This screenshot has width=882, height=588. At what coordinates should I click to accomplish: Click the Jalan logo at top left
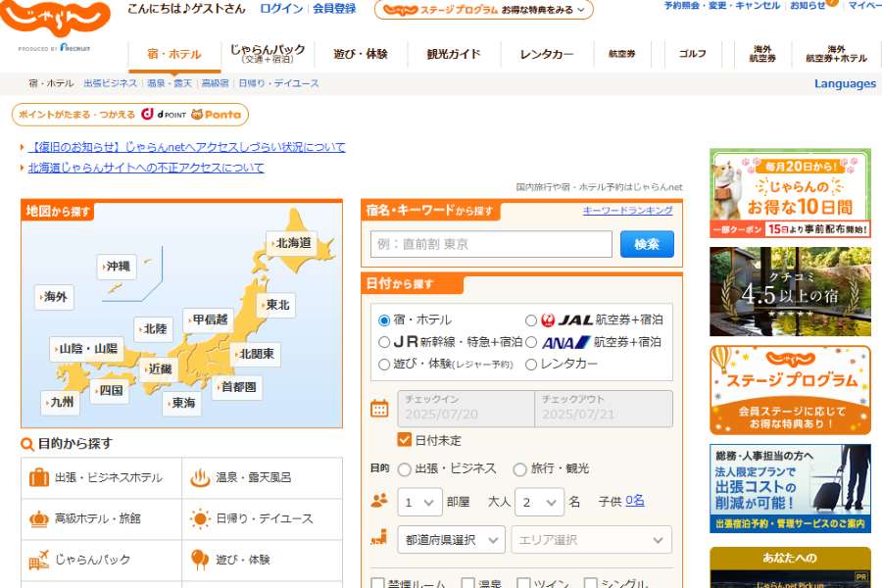tap(55, 17)
